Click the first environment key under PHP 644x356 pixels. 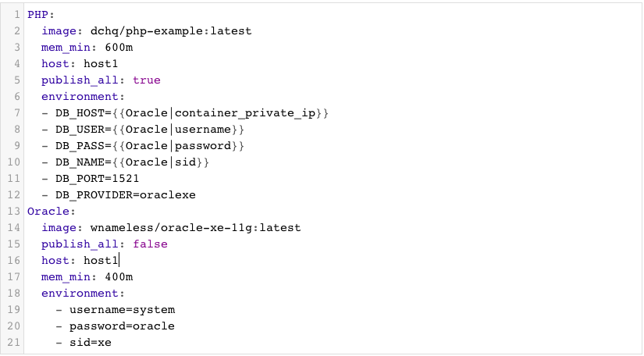coord(80,97)
